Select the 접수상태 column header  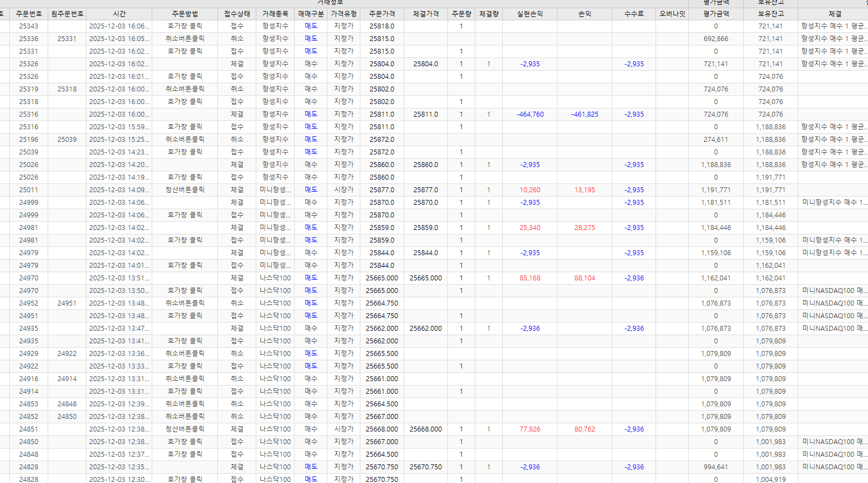[x=237, y=14]
